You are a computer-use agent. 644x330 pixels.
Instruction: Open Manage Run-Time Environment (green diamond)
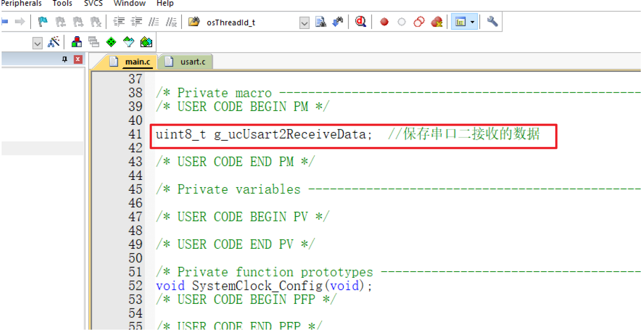click(111, 42)
